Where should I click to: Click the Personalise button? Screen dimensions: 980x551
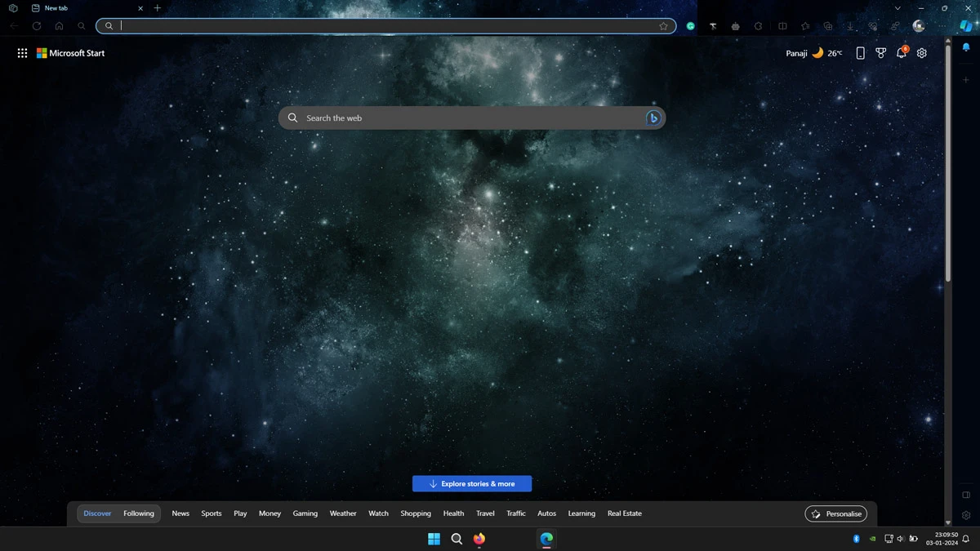pos(835,513)
